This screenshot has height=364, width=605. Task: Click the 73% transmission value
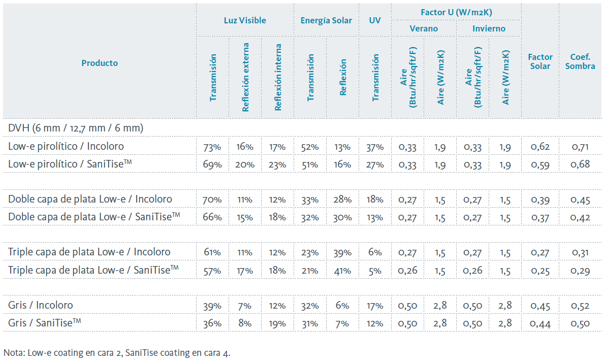tap(212, 147)
